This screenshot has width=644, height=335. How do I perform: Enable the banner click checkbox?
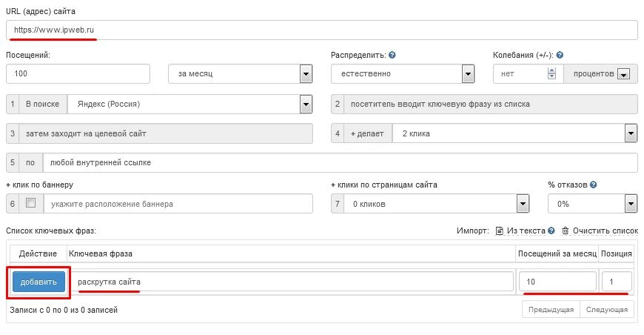[x=30, y=203]
